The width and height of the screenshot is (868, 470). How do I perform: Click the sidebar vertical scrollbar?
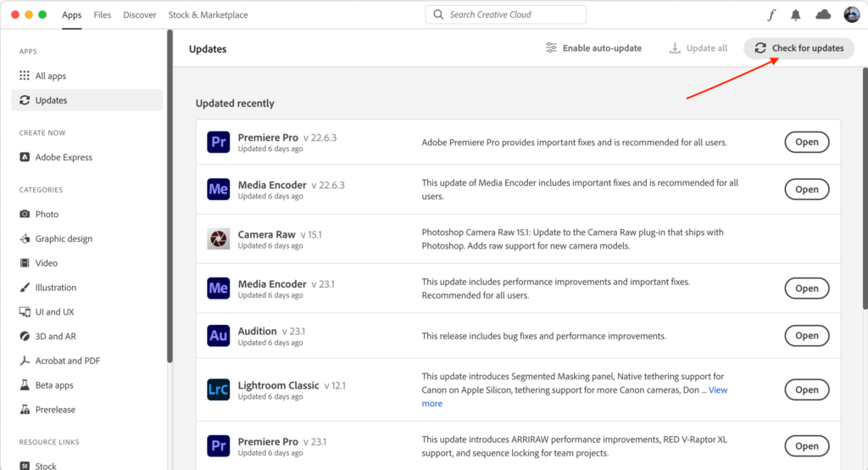pyautogui.click(x=170, y=197)
